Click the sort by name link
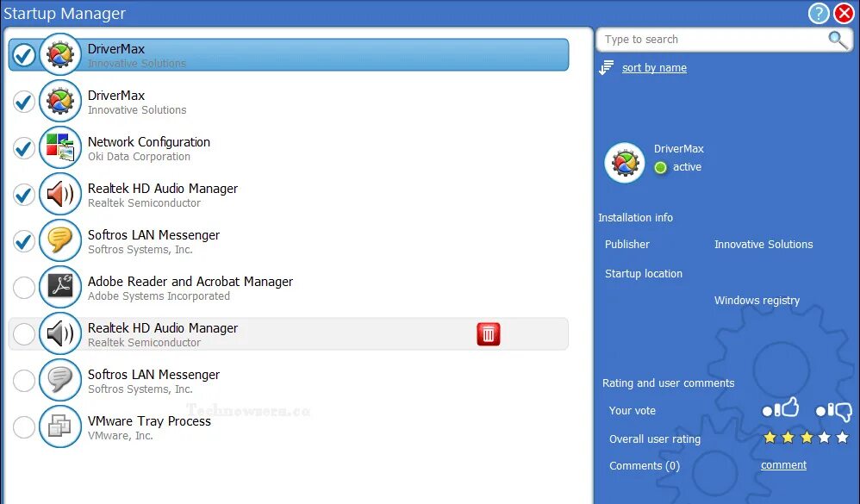This screenshot has height=504, width=860. coord(654,68)
